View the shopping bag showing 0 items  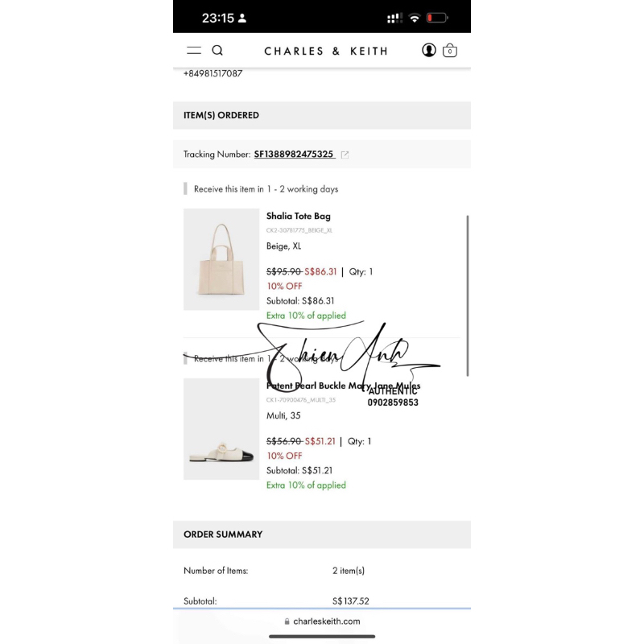pos(450,50)
